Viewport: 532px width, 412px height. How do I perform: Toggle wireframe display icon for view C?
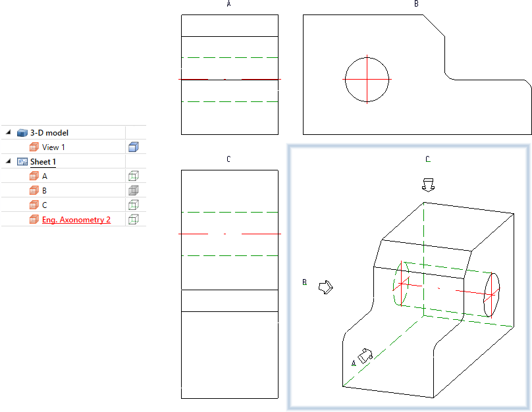pyautogui.click(x=134, y=205)
